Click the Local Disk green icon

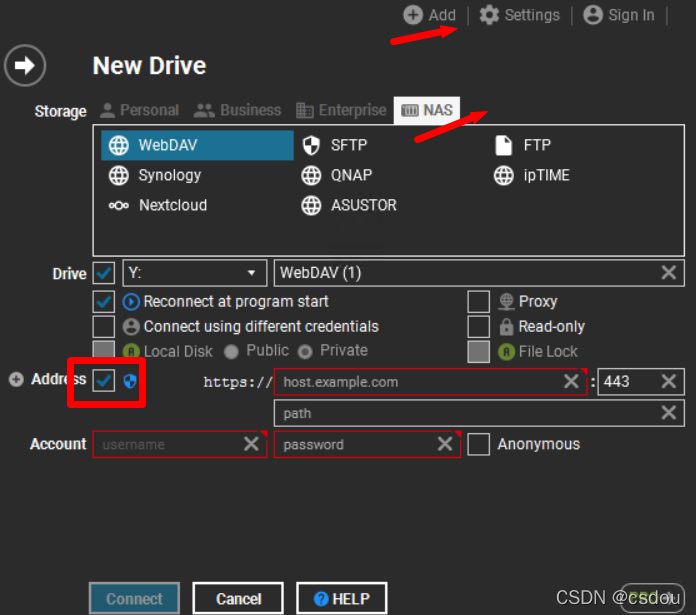[x=131, y=352]
